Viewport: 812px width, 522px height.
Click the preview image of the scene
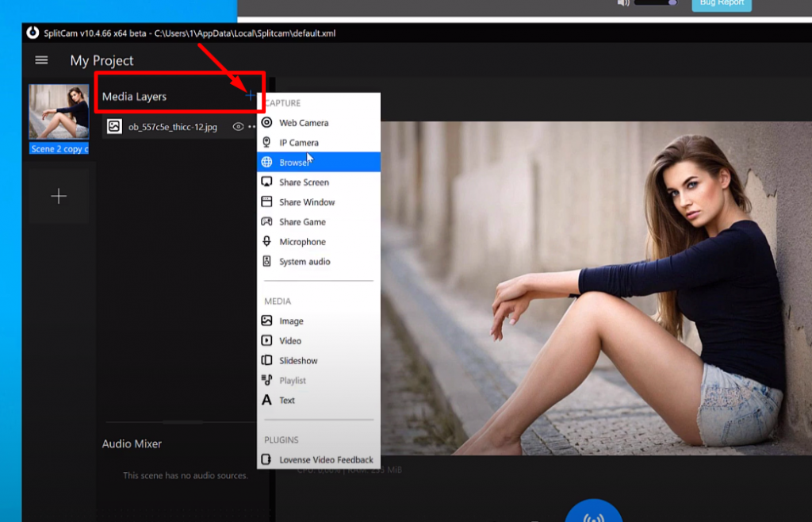pyautogui.click(x=596, y=288)
